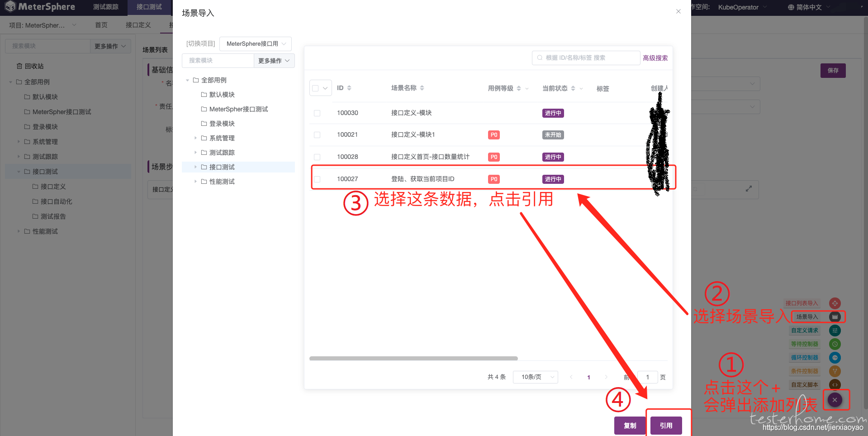Click the page jump number input

(647, 377)
